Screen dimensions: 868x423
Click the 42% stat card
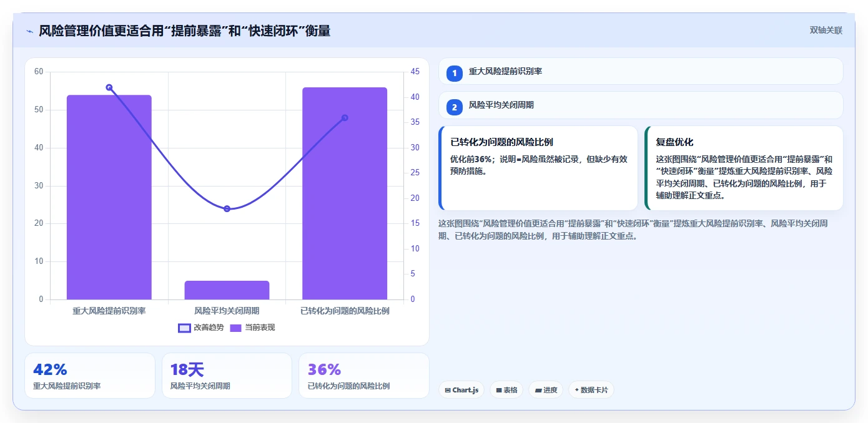pos(90,376)
